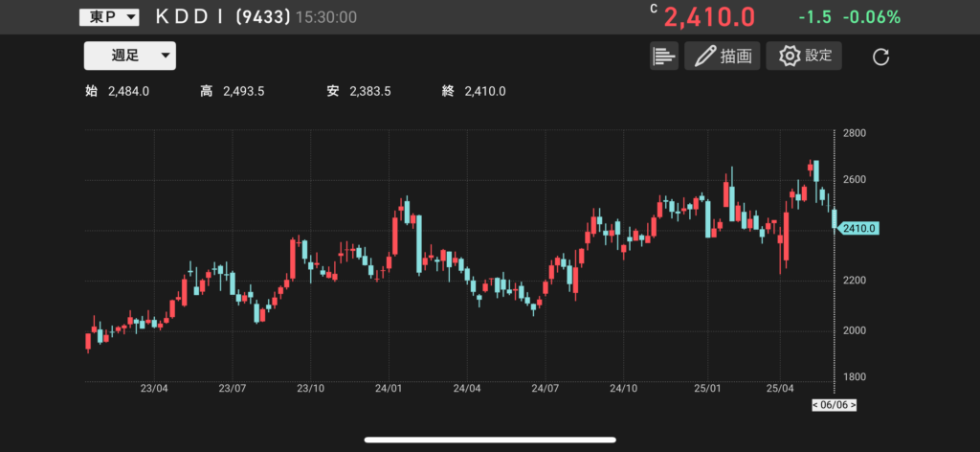Toggle the volume profile bars icon
The width and height of the screenshot is (980, 452).
click(x=664, y=56)
